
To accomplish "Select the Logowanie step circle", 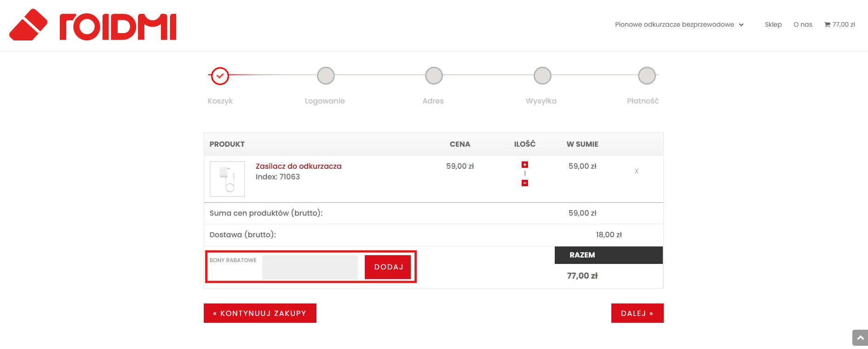I will 326,76.
